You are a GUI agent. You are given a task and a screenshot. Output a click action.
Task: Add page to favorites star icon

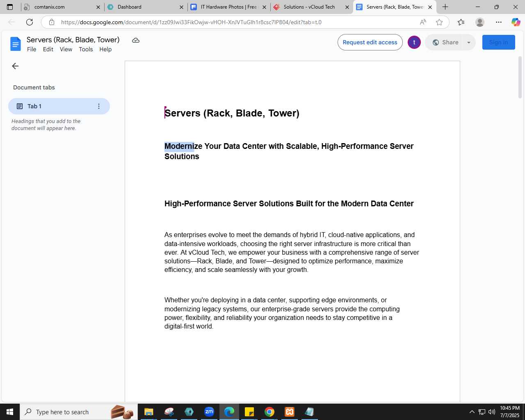[x=439, y=22]
